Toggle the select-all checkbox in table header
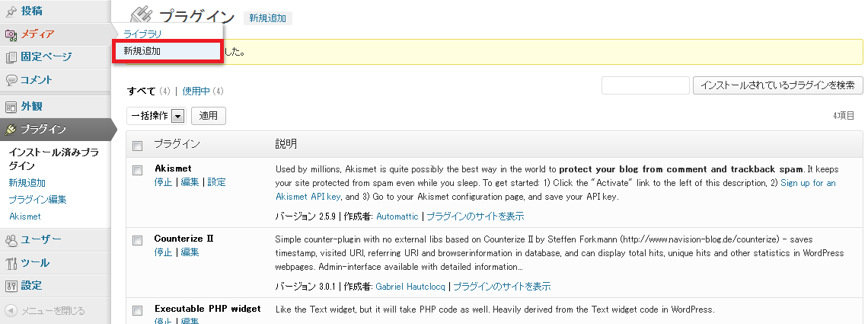The height and width of the screenshot is (324, 868). click(138, 145)
